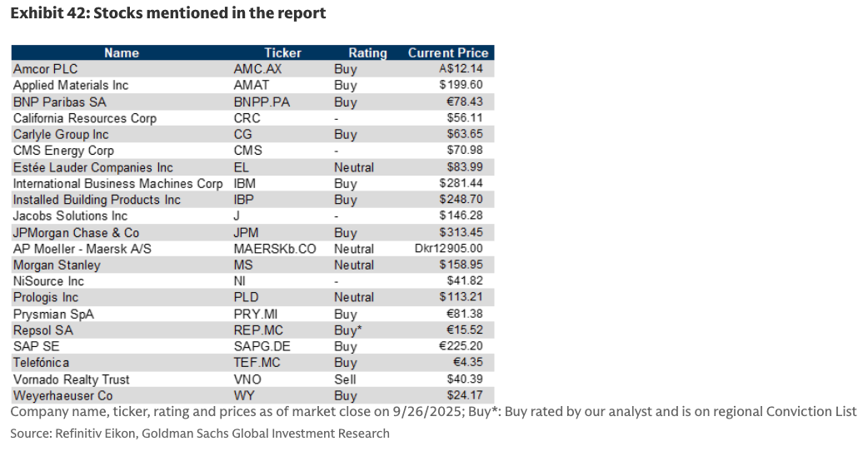Select the Amcor PLC name cell
Screen dimensions: 868x456
pos(45,69)
